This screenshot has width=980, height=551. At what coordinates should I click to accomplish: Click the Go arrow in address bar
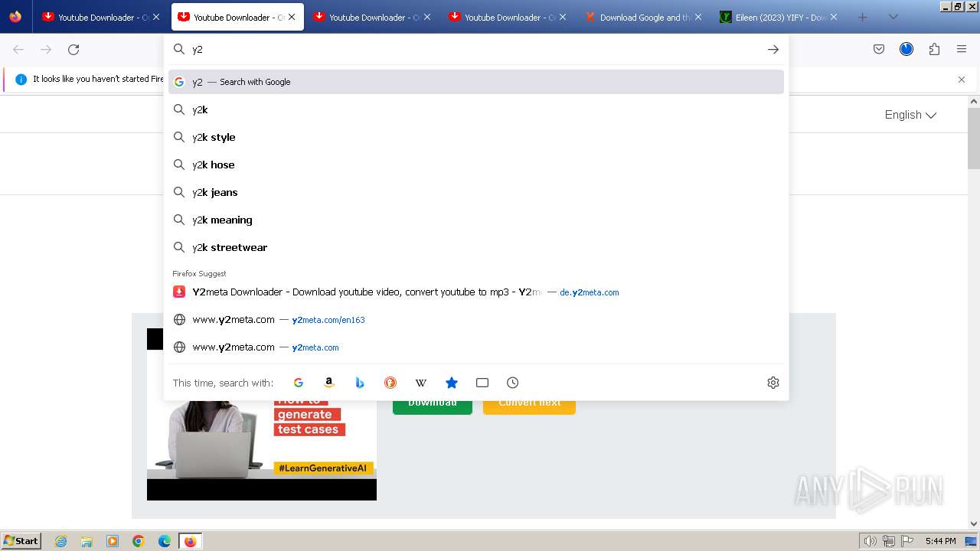click(x=773, y=49)
